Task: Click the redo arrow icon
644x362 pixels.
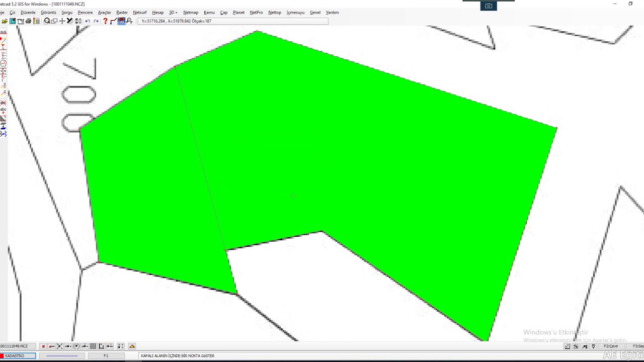Action: tap(96, 21)
